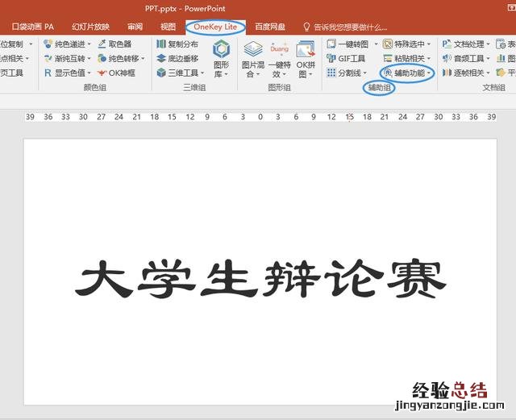
Task: Click the 一键转图 button
Action: [348, 44]
